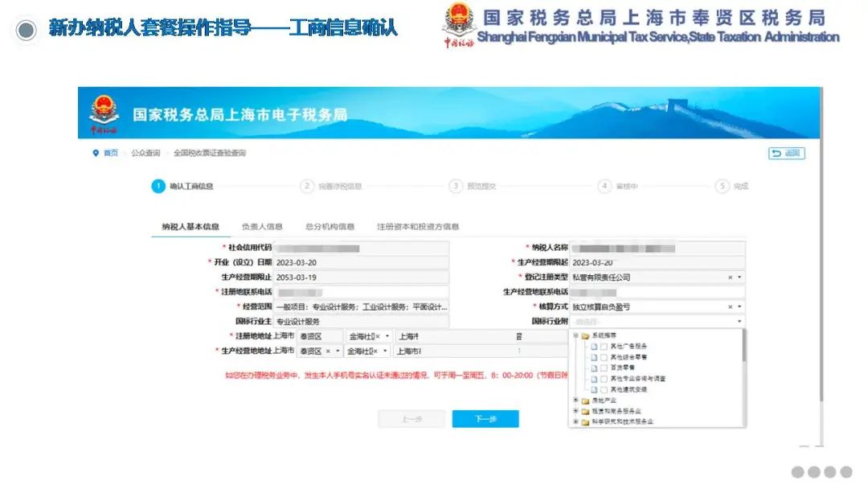Click the step 1 circle for 确认工商信息
The width and height of the screenshot is (868, 489).
(158, 186)
